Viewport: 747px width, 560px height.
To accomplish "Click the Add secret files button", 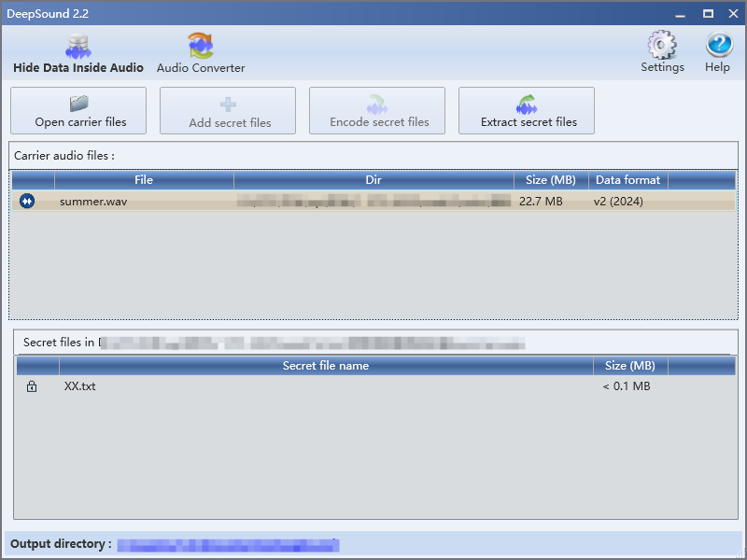I will (228, 110).
